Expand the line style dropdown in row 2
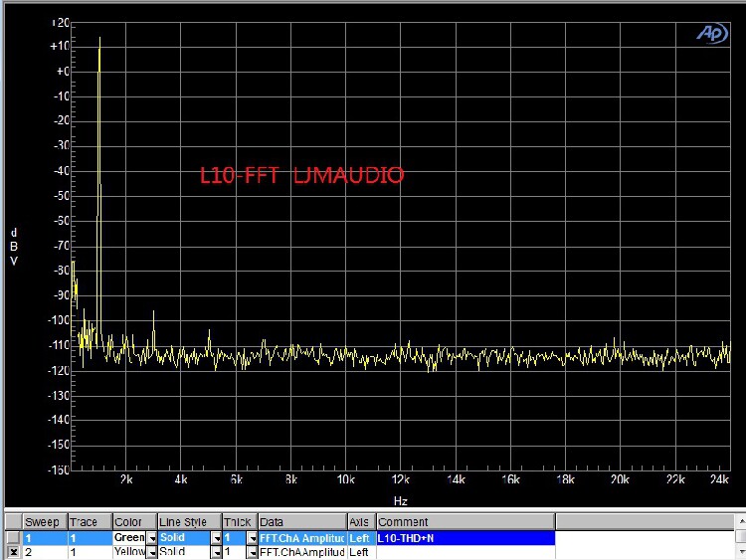 pyautogui.click(x=217, y=552)
